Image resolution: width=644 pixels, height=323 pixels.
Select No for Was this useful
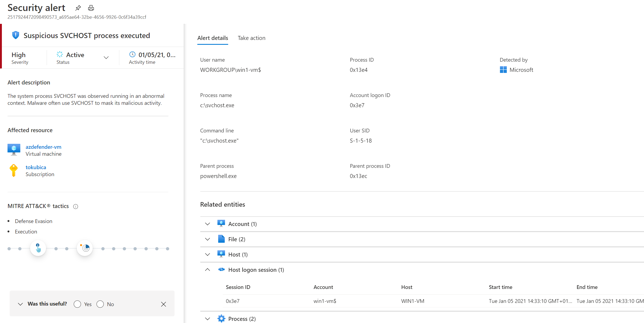100,304
